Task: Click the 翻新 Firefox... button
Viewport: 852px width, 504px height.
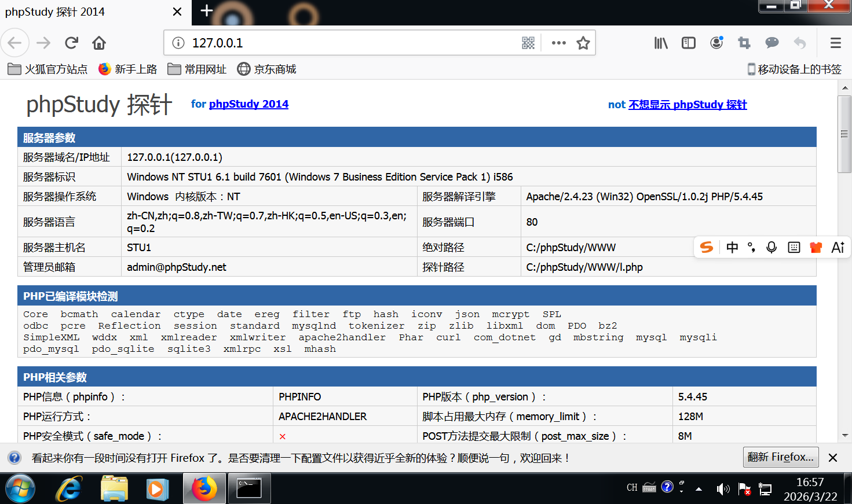Action: (x=781, y=457)
